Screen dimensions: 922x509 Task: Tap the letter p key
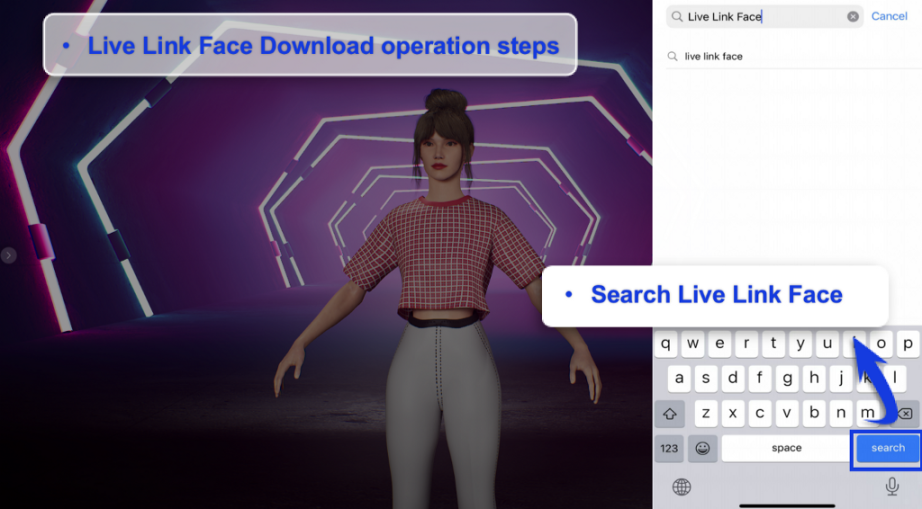907,345
